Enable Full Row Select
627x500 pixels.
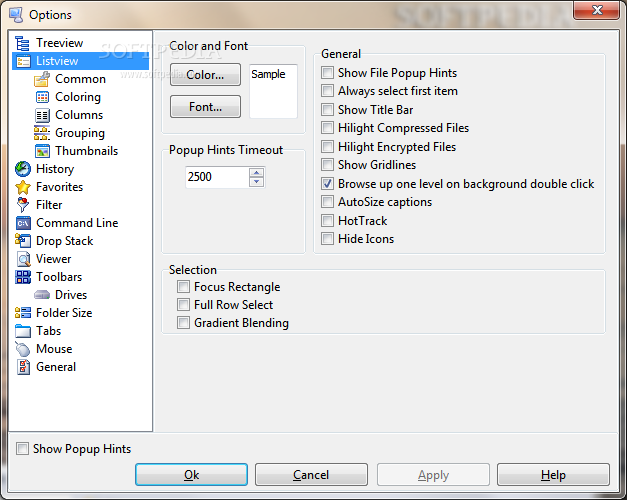[x=184, y=305]
